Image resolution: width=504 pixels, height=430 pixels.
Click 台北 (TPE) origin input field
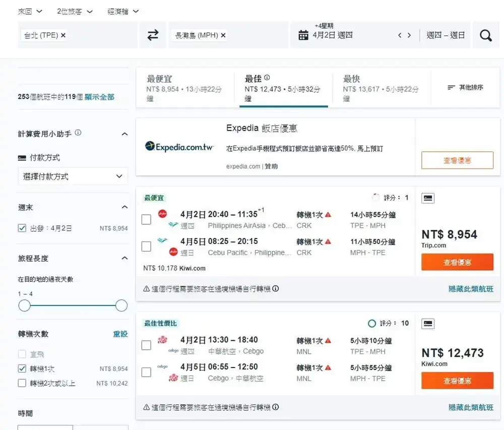coord(78,35)
